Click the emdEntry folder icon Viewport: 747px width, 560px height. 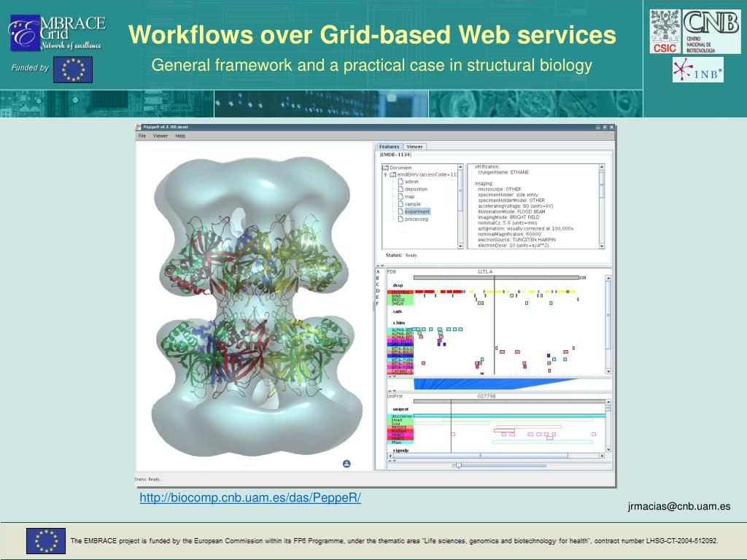(x=393, y=175)
